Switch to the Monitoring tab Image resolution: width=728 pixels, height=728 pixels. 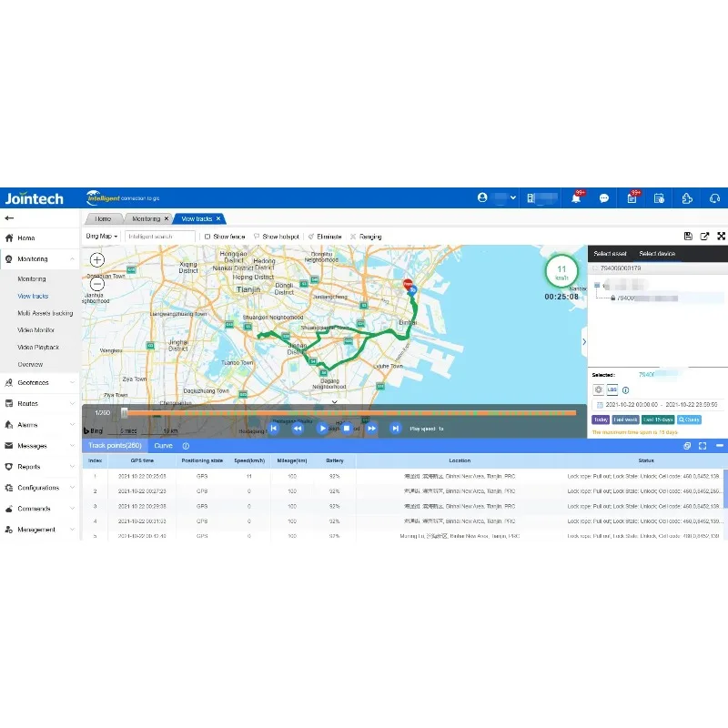148,218
